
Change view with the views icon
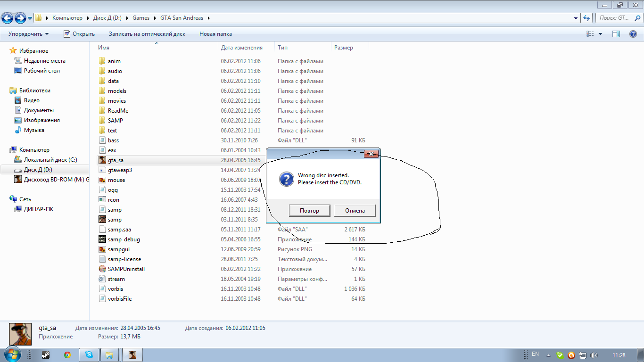(590, 34)
